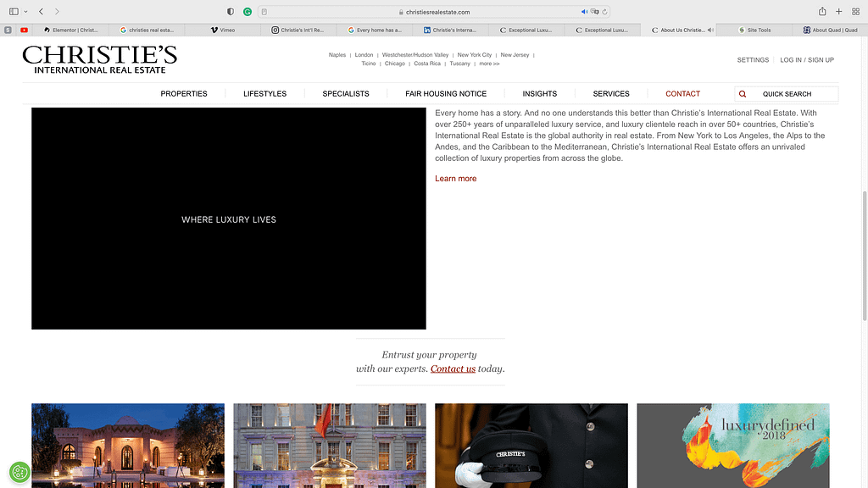Switch to the Instagram Christie's Int'l Re... tab
Screen dimensions: 868x488
coord(299,30)
